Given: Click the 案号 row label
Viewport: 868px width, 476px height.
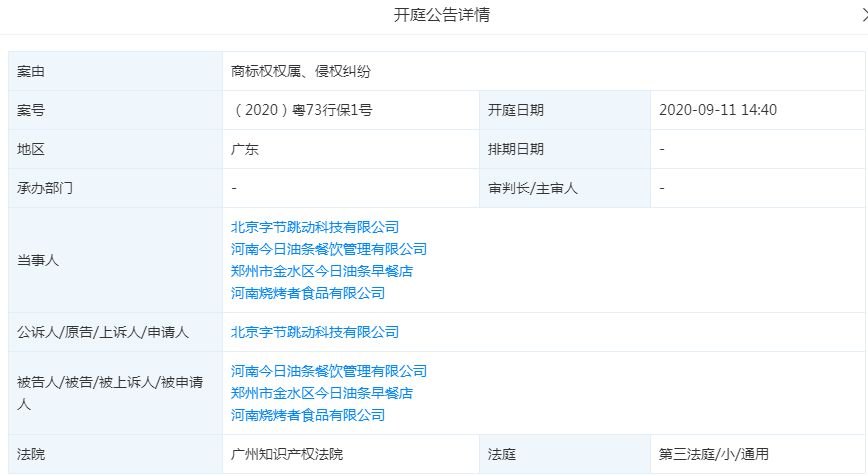Looking at the screenshot, I should 31,110.
